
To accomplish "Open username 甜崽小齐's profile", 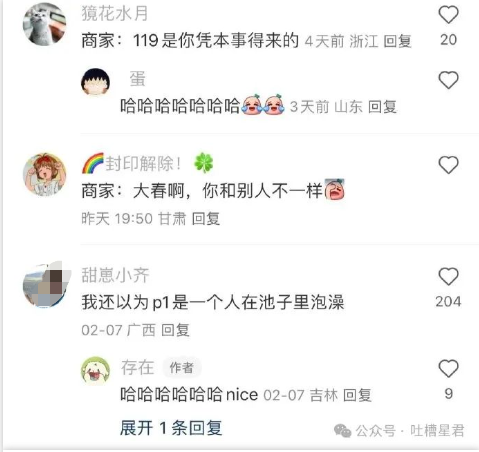I will 115,275.
